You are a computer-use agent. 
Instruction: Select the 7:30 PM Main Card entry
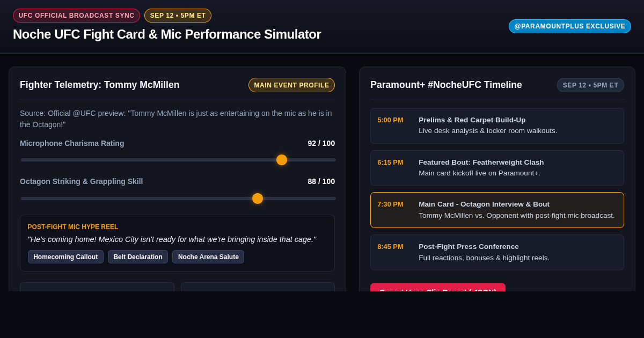coord(497,210)
